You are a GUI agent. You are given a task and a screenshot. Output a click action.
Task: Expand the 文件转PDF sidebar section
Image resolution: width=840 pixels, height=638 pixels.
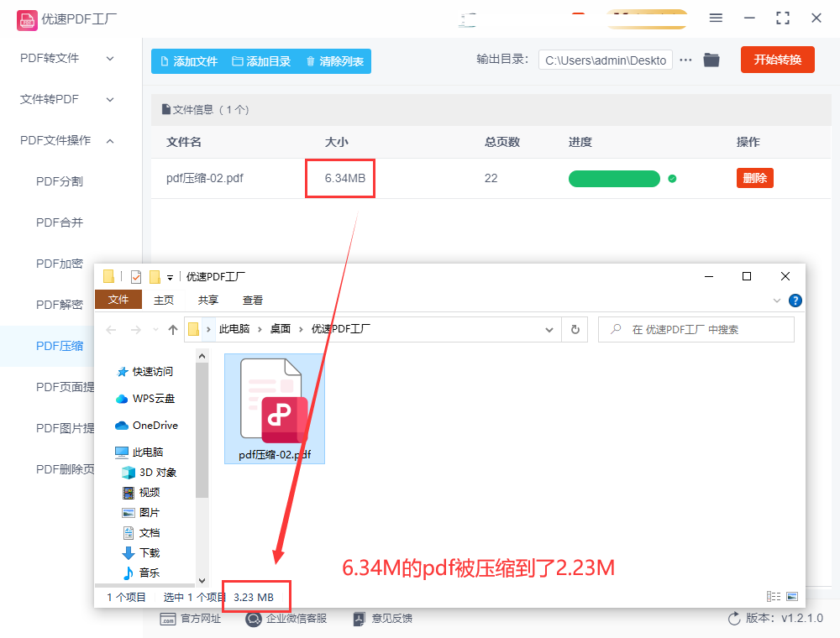coord(67,100)
